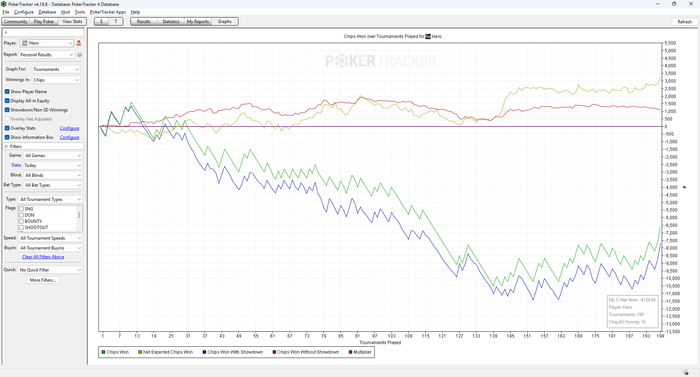Expand the Quick filter dropdown
Viewport: 700px width, 377px height.
pos(50,270)
